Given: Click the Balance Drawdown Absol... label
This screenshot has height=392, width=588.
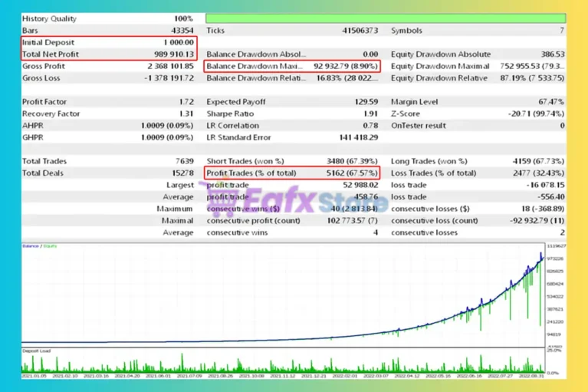Looking at the screenshot, I should coord(256,54).
